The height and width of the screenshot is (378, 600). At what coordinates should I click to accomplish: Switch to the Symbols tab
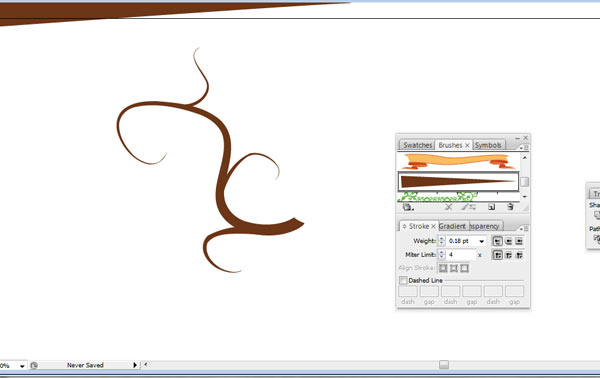[488, 145]
